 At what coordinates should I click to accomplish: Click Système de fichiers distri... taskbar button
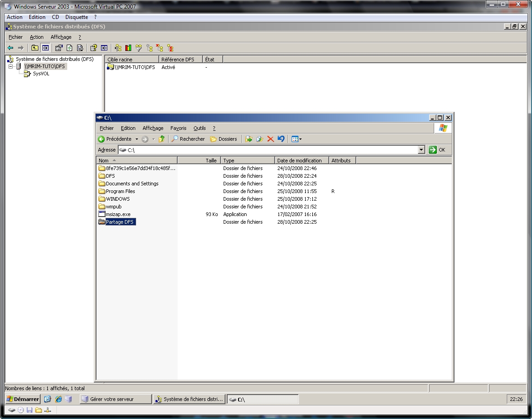coord(189,399)
